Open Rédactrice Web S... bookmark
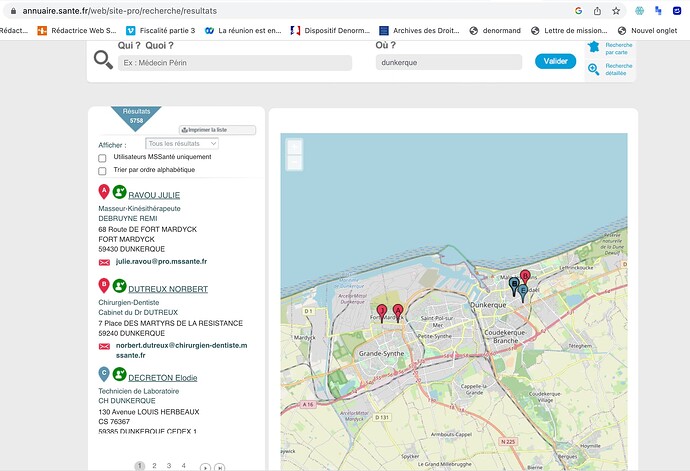The width and height of the screenshot is (690, 471). [x=77, y=30]
